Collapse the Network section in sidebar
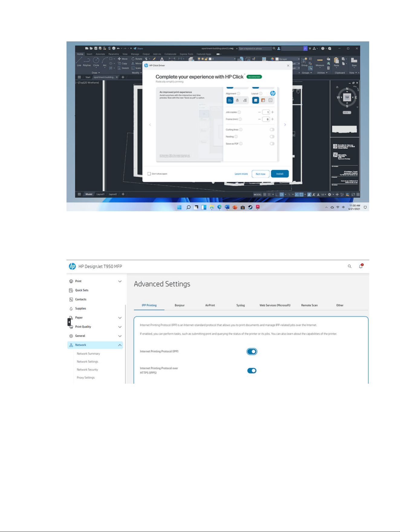Image resolution: width=400 pixels, height=532 pixels. [x=120, y=345]
